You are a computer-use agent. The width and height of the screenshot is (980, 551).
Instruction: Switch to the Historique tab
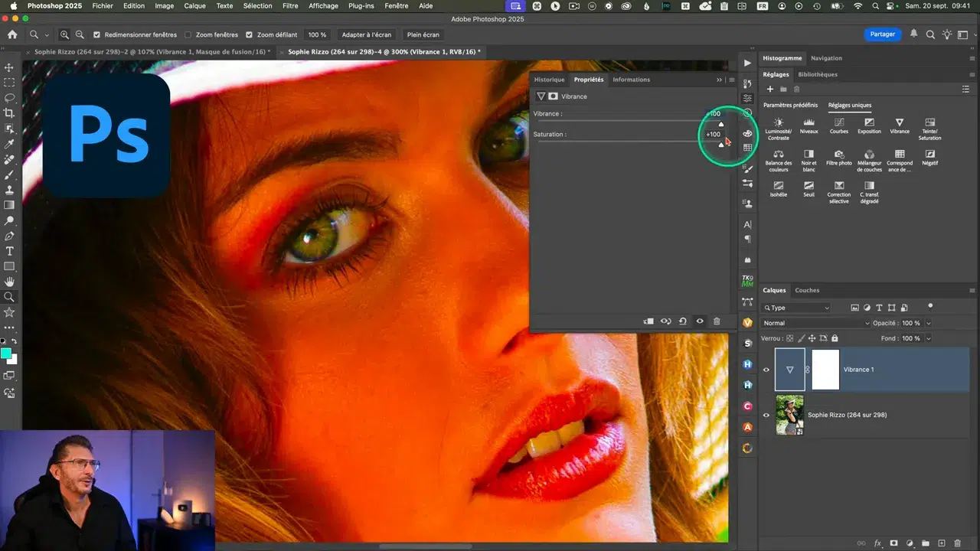[549, 80]
